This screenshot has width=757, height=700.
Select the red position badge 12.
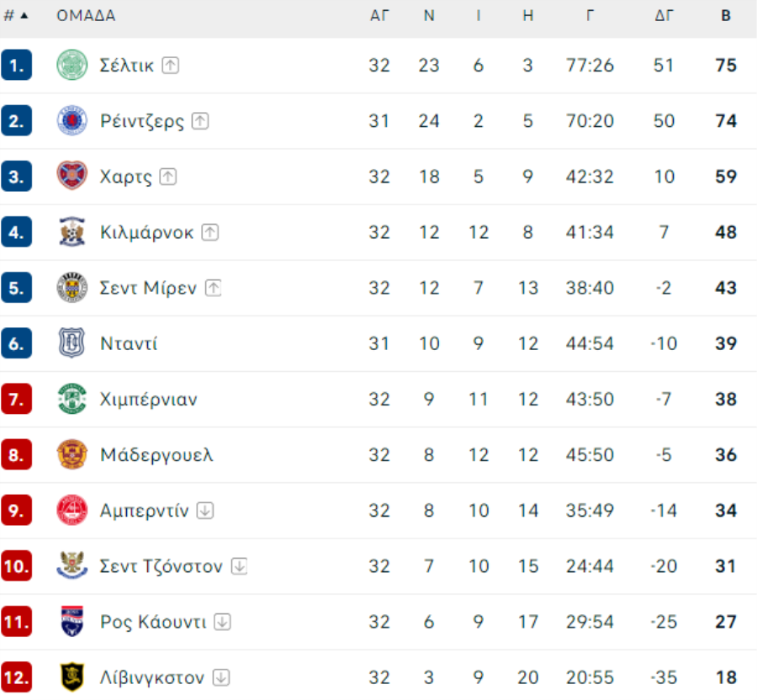click(x=17, y=677)
